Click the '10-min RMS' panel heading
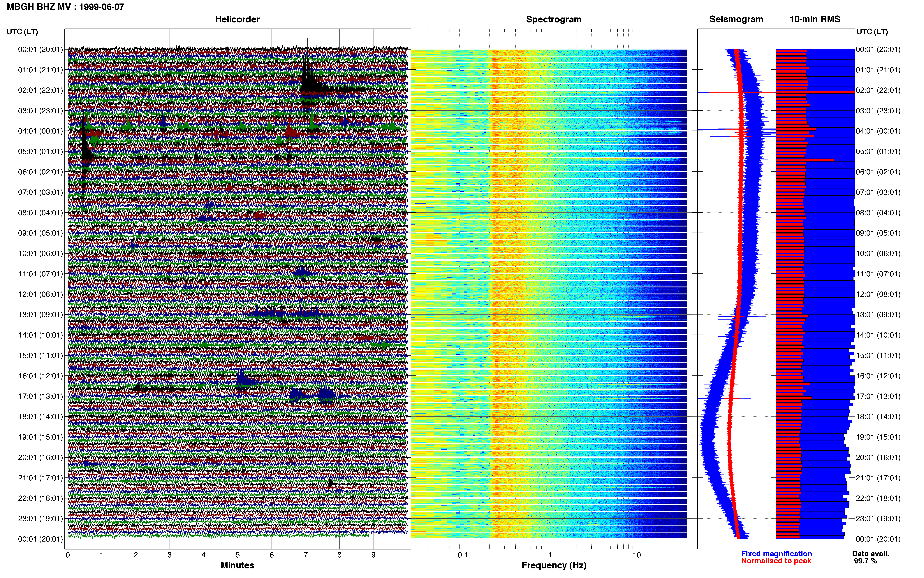The width and height of the screenshot is (924, 578). (815, 19)
